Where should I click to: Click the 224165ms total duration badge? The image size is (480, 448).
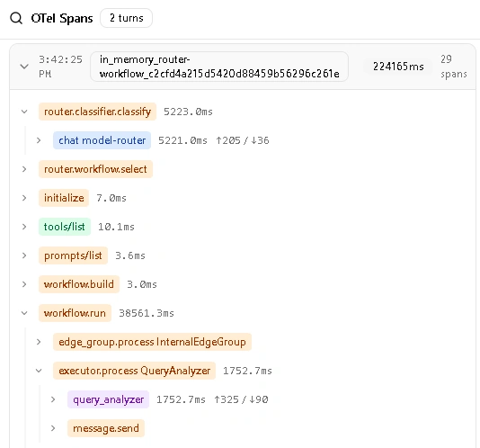(398, 67)
